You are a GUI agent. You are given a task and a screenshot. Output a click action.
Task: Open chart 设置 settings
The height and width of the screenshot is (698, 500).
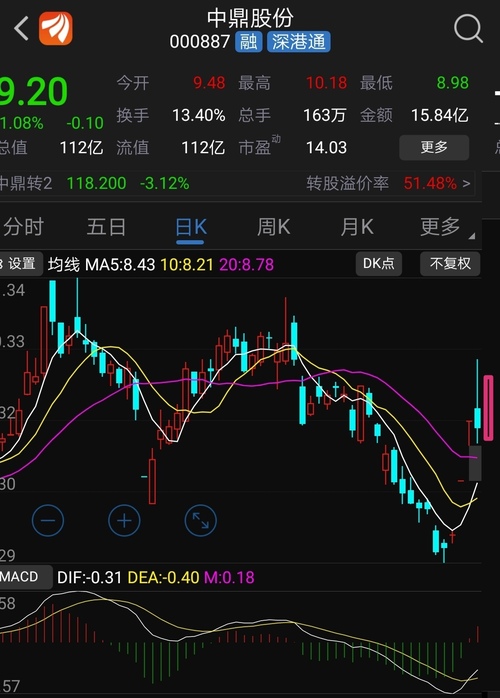click(21, 264)
